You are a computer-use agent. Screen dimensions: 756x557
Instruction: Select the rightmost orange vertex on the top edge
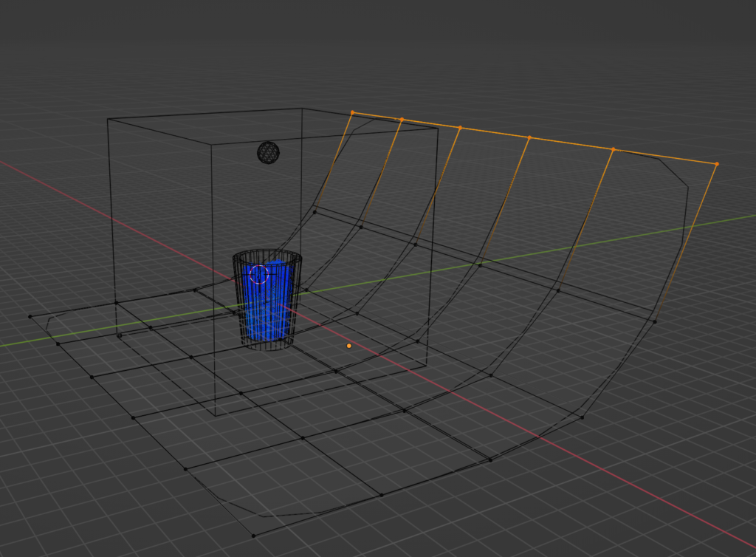tap(716, 164)
